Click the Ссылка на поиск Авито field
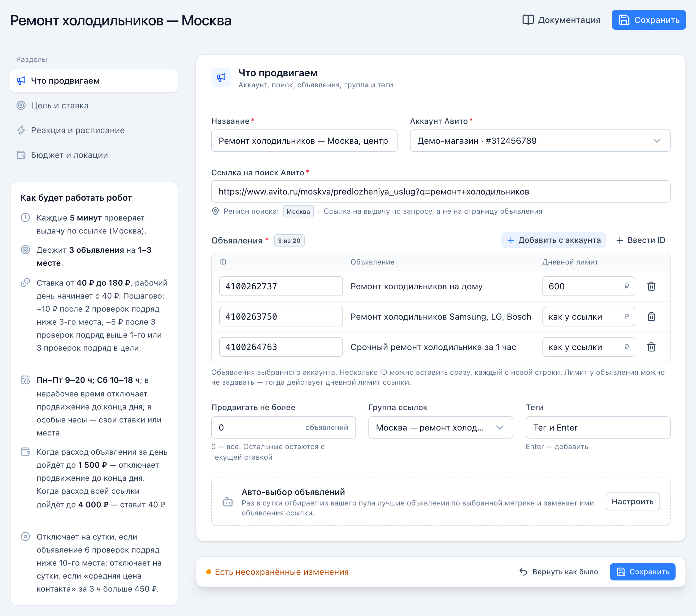 (x=441, y=191)
